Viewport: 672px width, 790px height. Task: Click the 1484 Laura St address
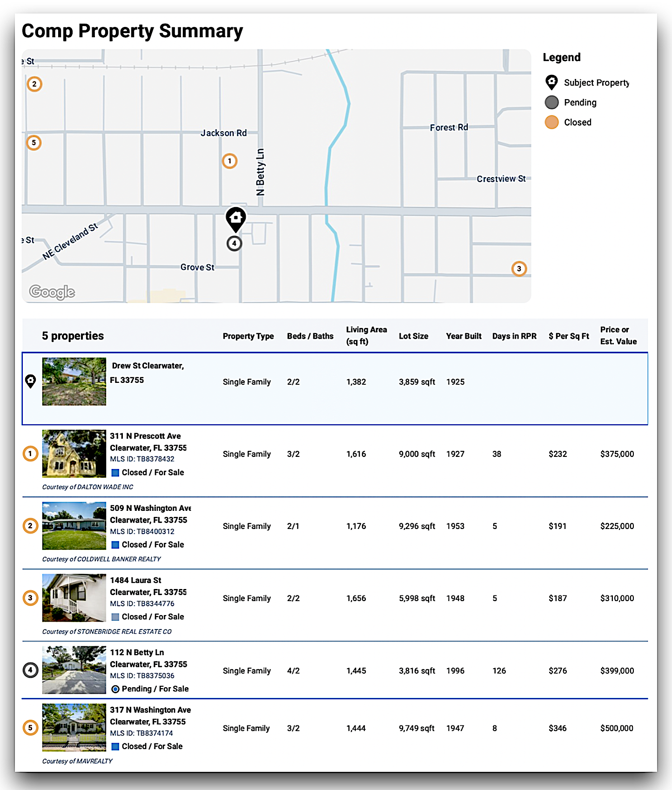pyautogui.click(x=148, y=586)
